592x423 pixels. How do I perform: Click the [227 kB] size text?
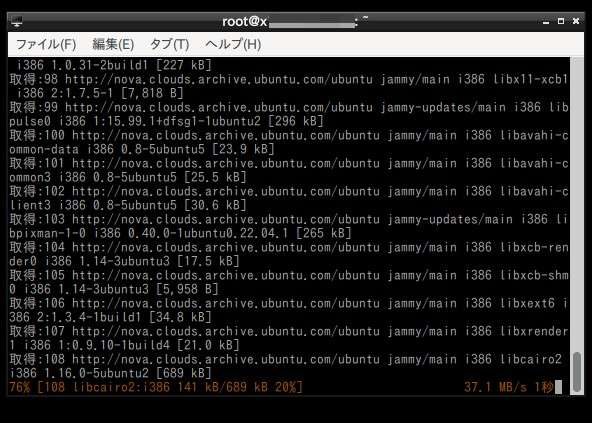click(x=183, y=65)
